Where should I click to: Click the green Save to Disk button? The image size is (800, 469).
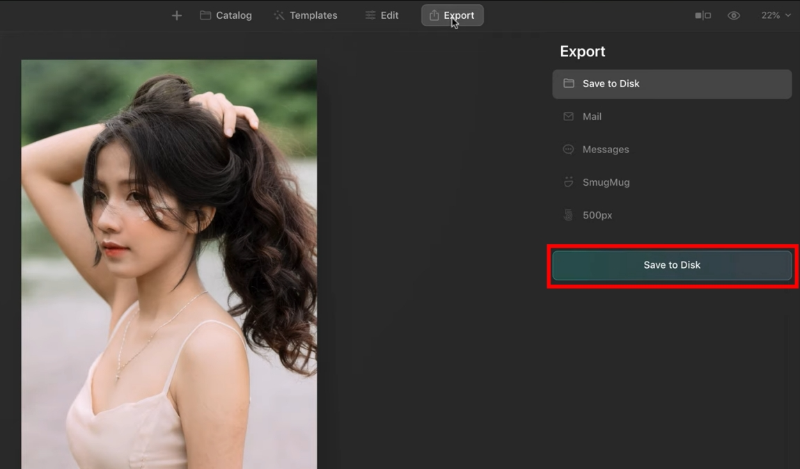coord(672,265)
